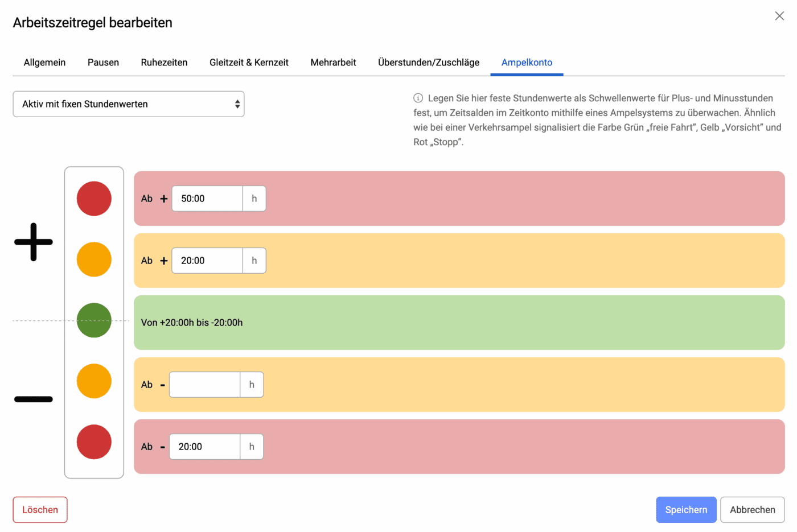Viewport: 797px width, 532px height.
Task: Click the Abbrechen button
Action: click(x=752, y=510)
